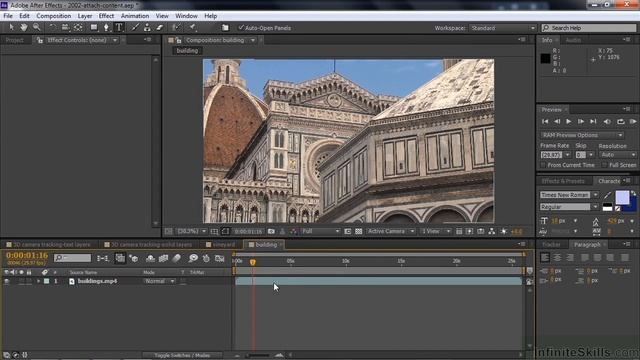Open the Composition menu
640x360 pixels.
coord(53,16)
